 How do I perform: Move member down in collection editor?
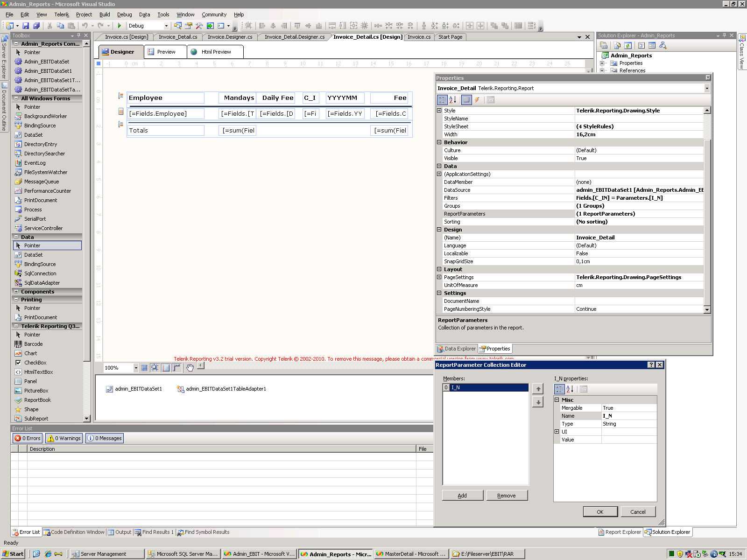point(538,402)
